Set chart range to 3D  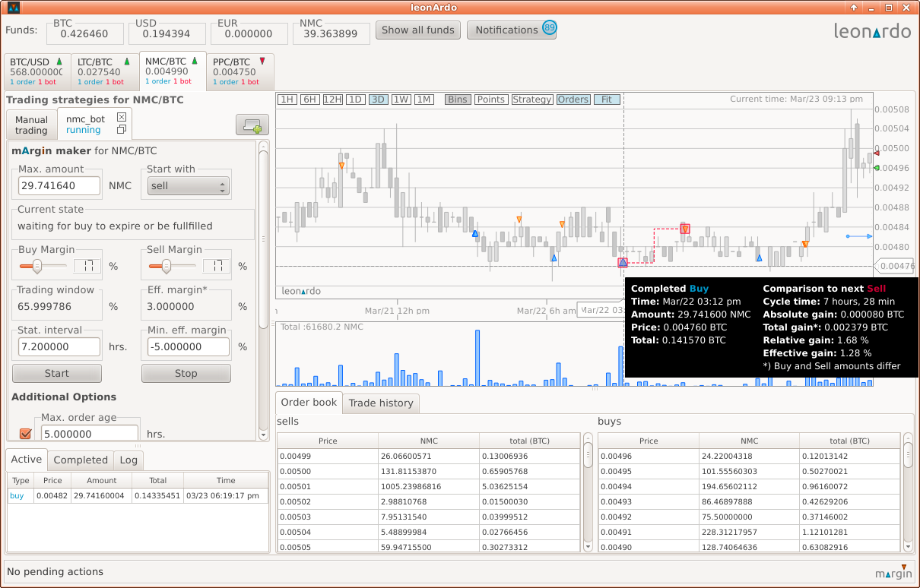coord(379,100)
